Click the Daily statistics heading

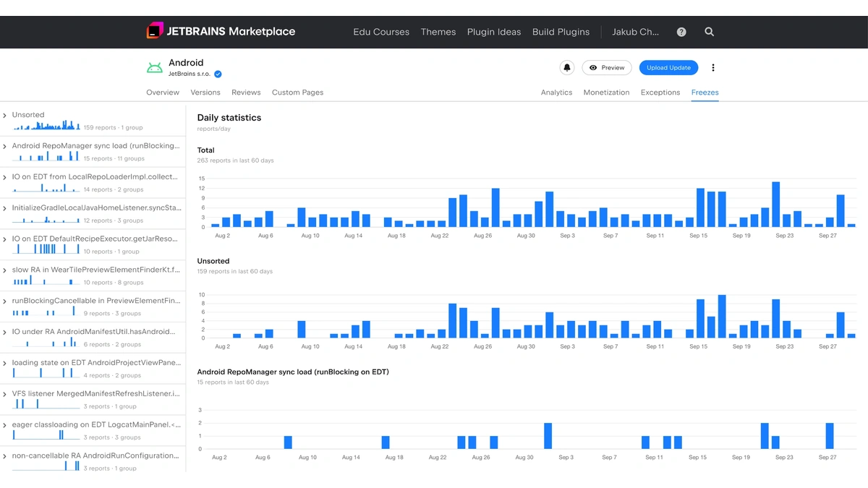tap(229, 118)
